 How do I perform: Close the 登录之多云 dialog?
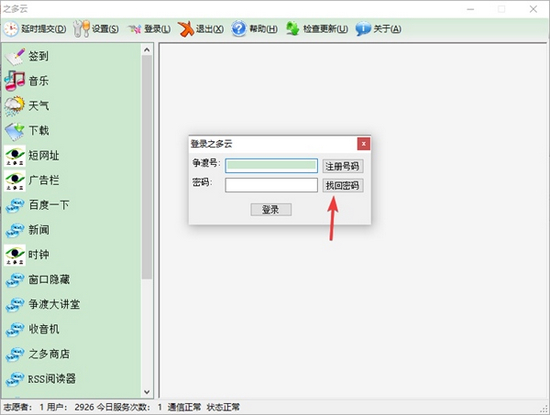click(364, 143)
